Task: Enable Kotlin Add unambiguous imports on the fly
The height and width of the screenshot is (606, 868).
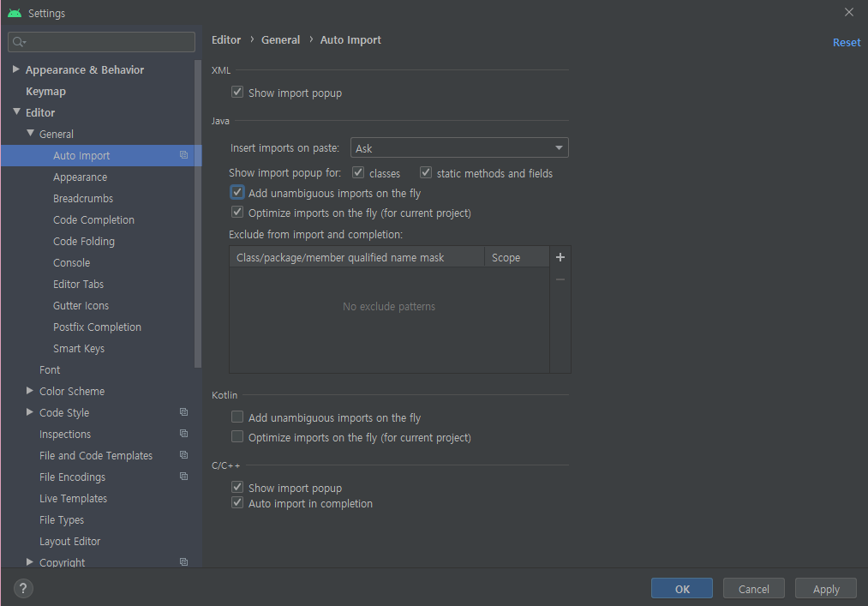Action: pos(237,417)
